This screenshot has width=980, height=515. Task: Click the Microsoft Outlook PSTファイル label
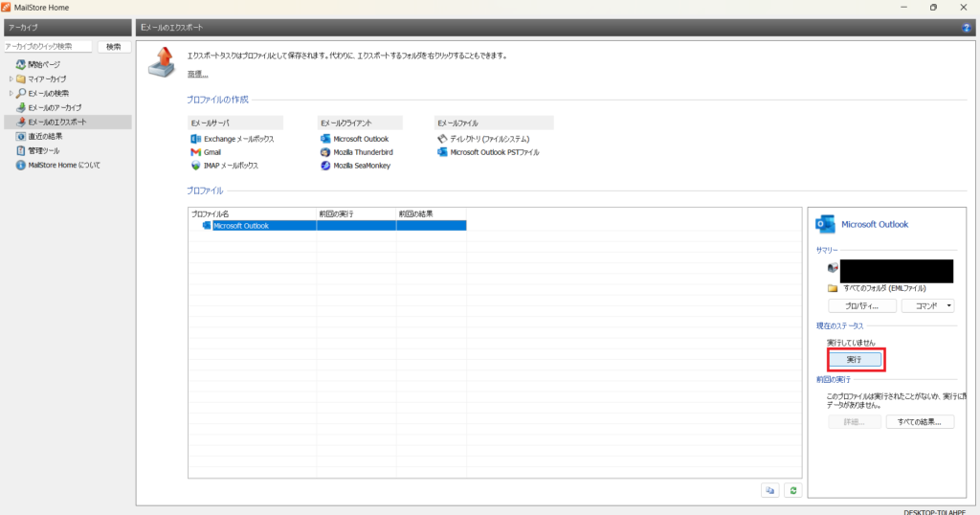495,152
